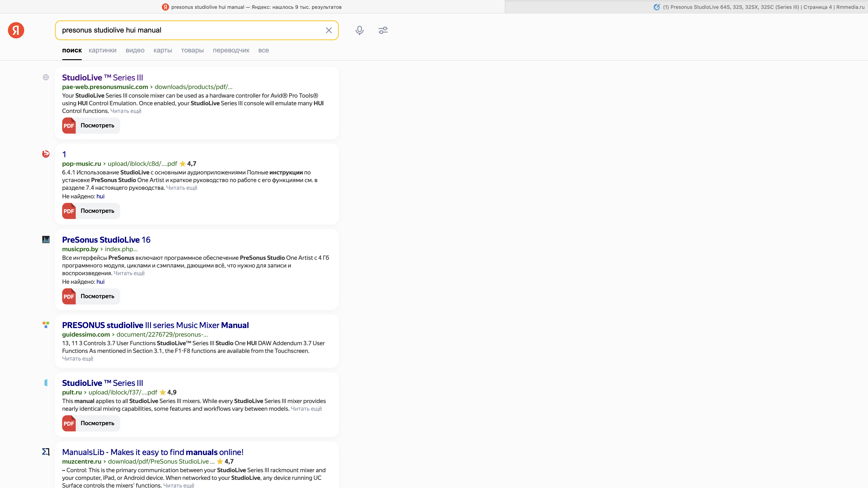Viewport: 868px width, 488px height.
Task: Click index.php path of musicpro.by result
Action: pos(121,249)
